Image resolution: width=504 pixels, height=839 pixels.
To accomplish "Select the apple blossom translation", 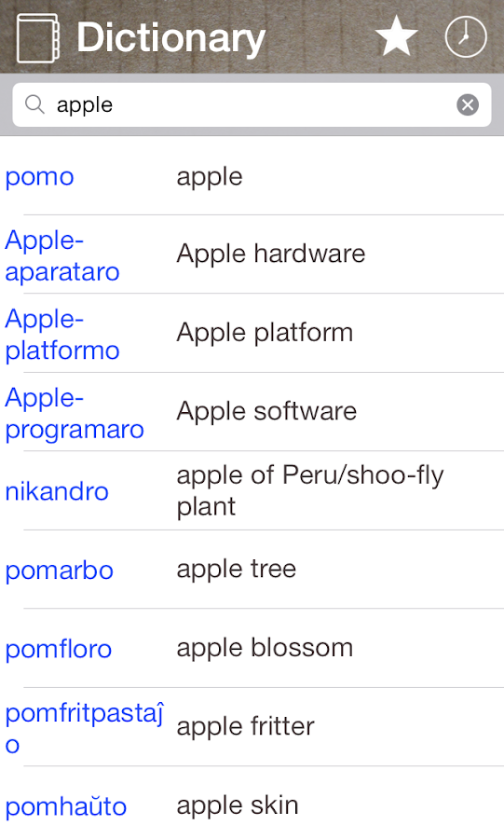I will 265,648.
